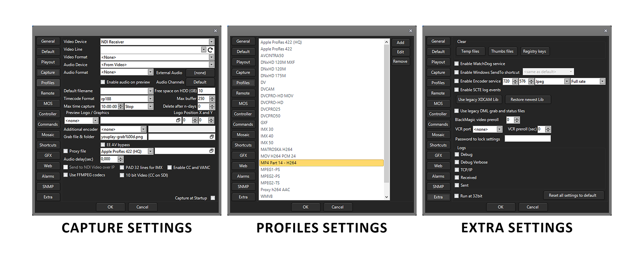Enable WatchDog service checkbox
This screenshot has width=644, height=268.
(457, 64)
